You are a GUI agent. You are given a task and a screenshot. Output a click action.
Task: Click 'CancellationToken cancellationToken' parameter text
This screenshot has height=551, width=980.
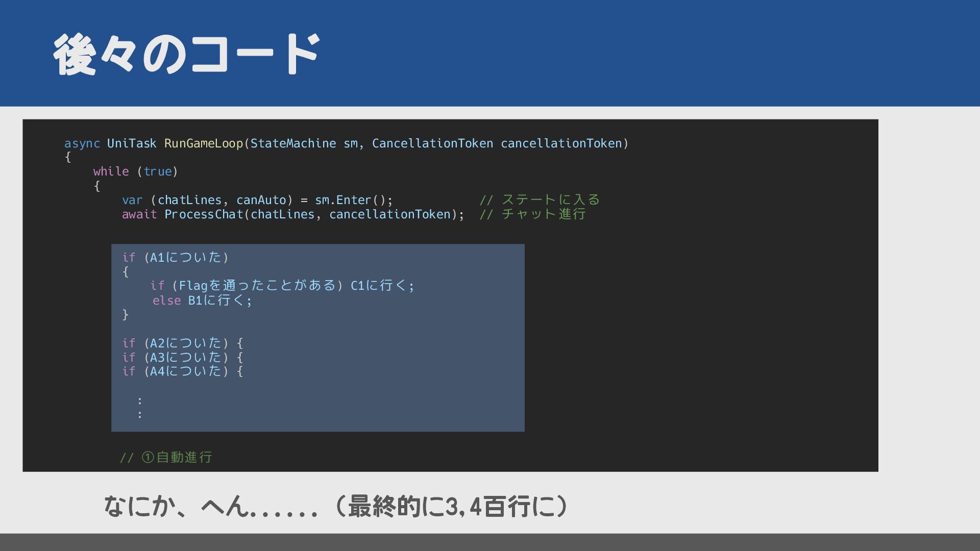[497, 143]
